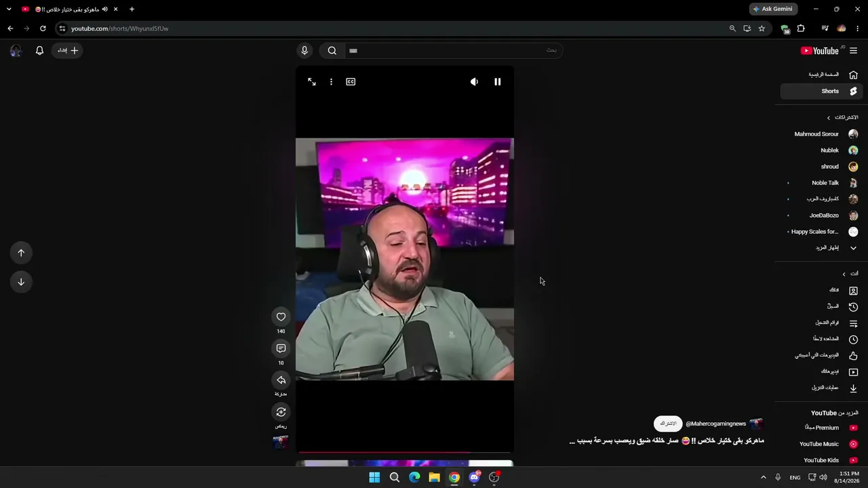This screenshot has height=488, width=868.
Task: Focus the YouTube search input field
Action: (452, 50)
